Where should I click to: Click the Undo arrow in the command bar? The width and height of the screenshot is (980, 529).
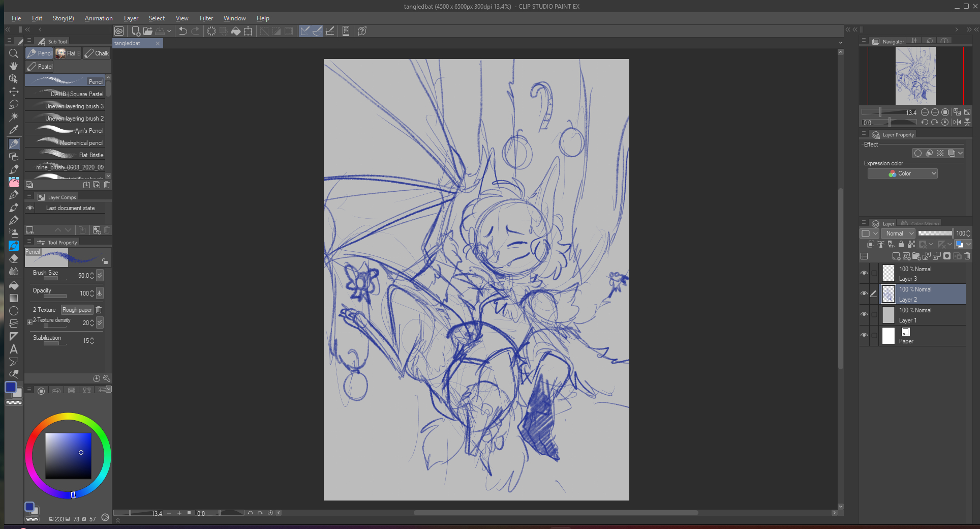point(183,31)
